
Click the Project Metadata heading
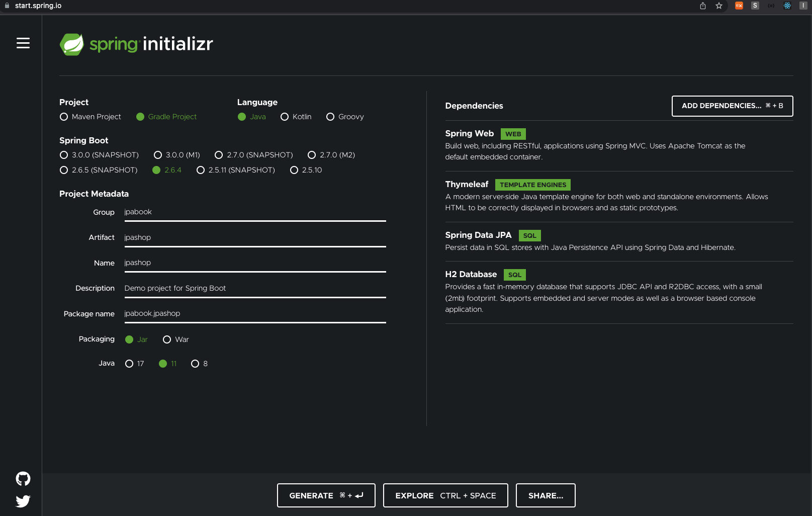point(94,194)
